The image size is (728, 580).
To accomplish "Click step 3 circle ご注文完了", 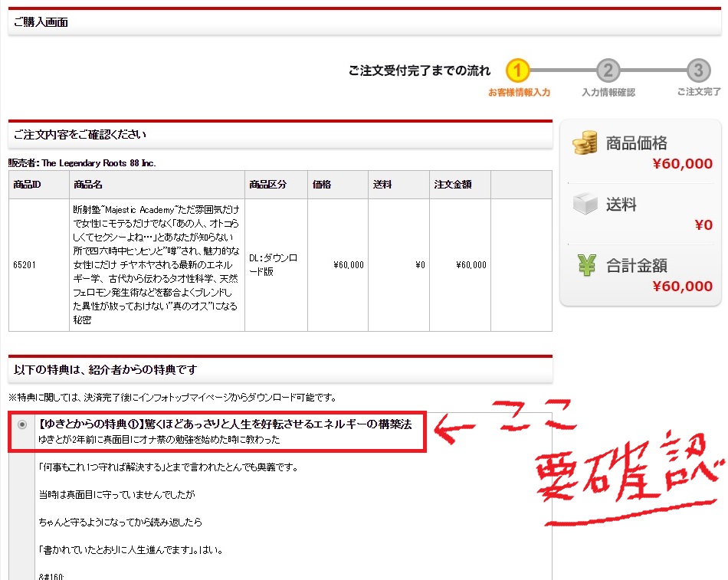I will pyautogui.click(x=699, y=70).
